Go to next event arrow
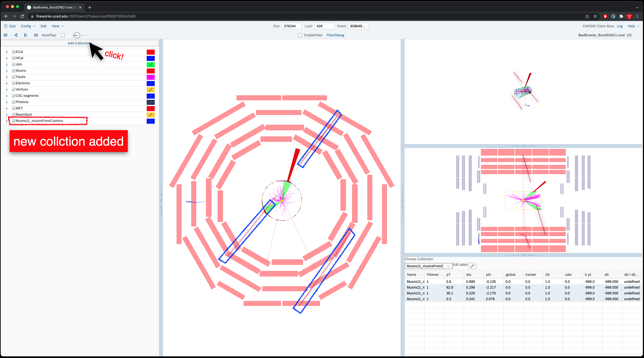This screenshot has width=644, height=358. coord(26,35)
